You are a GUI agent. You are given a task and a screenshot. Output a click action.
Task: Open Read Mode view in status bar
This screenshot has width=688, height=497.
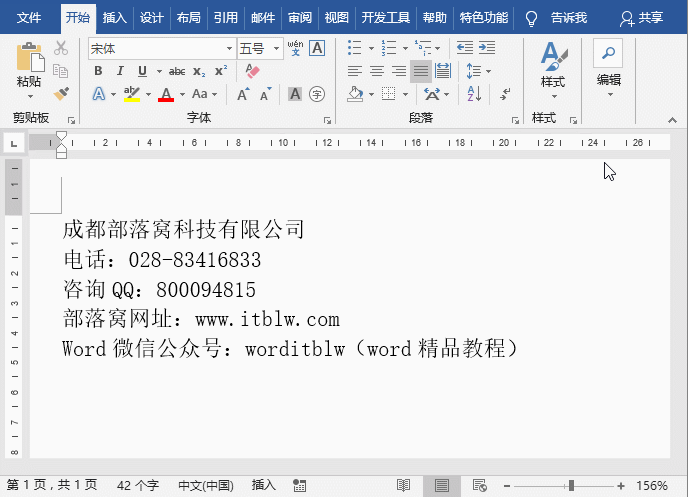[403, 485]
